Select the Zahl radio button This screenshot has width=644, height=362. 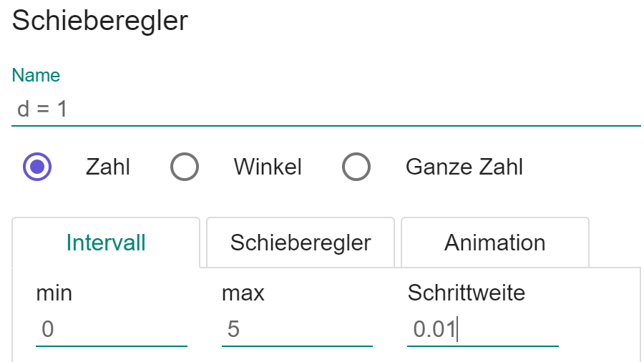(37, 167)
